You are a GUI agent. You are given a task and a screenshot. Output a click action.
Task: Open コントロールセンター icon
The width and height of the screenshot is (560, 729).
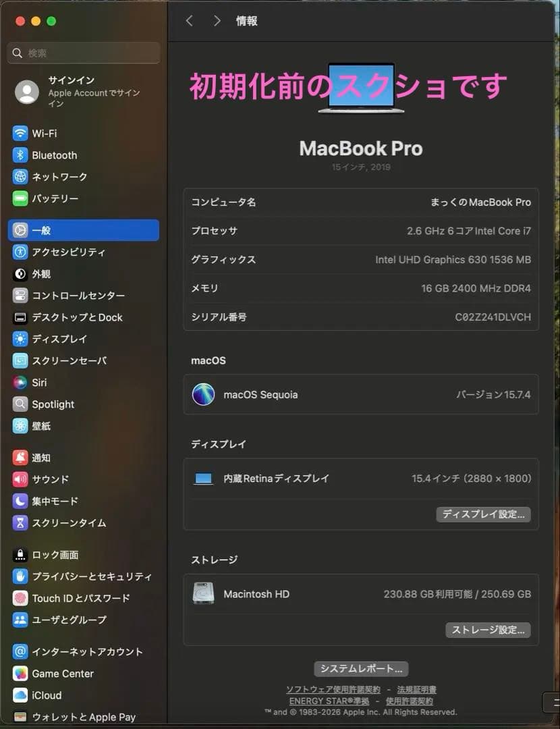click(20, 295)
